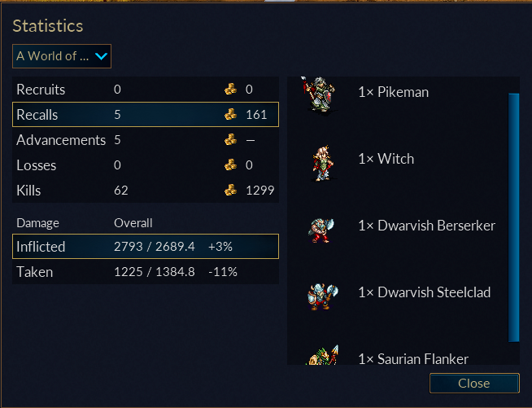The width and height of the screenshot is (532, 408).
Task: Click the Dwarvish Steelclad unit sprite
Action: [323, 296]
